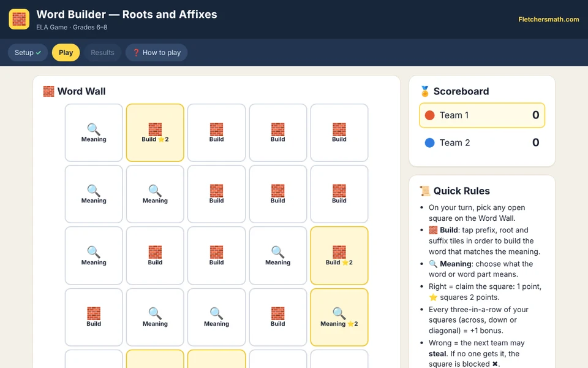Click the Scoreboard medal icon

425,91
